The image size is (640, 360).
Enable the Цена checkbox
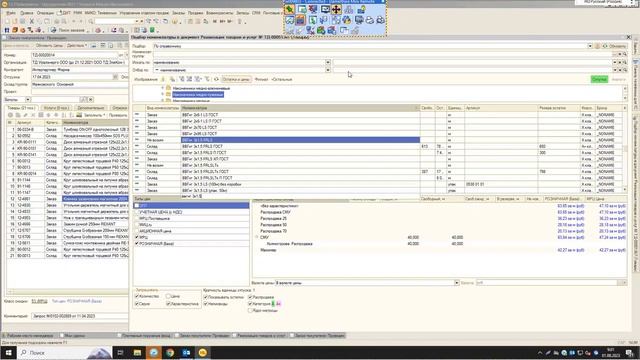point(168,296)
